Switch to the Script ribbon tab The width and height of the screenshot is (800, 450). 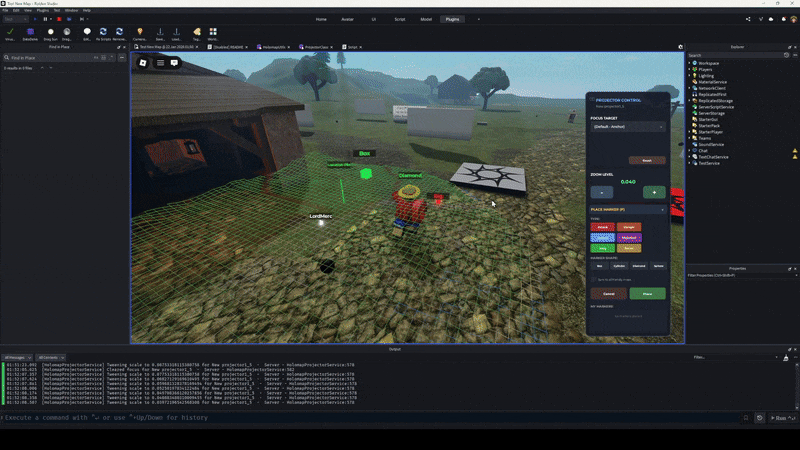click(399, 19)
